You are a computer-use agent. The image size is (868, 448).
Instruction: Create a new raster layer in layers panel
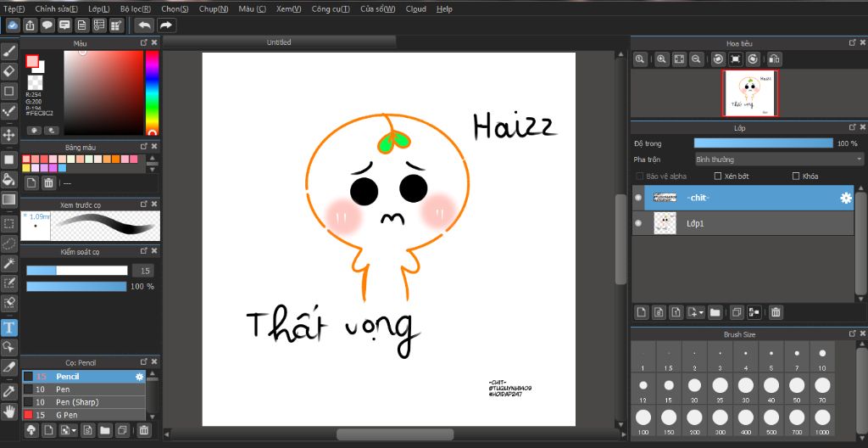pos(641,313)
